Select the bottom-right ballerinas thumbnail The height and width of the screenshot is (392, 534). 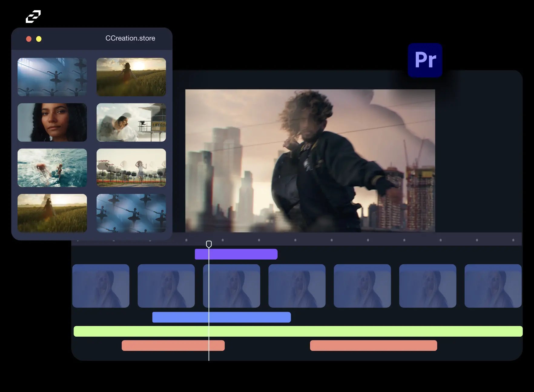pyautogui.click(x=131, y=213)
